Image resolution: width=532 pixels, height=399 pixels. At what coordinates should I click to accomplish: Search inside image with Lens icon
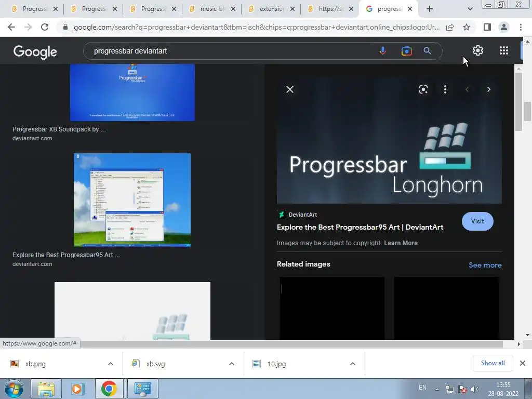[x=423, y=89]
